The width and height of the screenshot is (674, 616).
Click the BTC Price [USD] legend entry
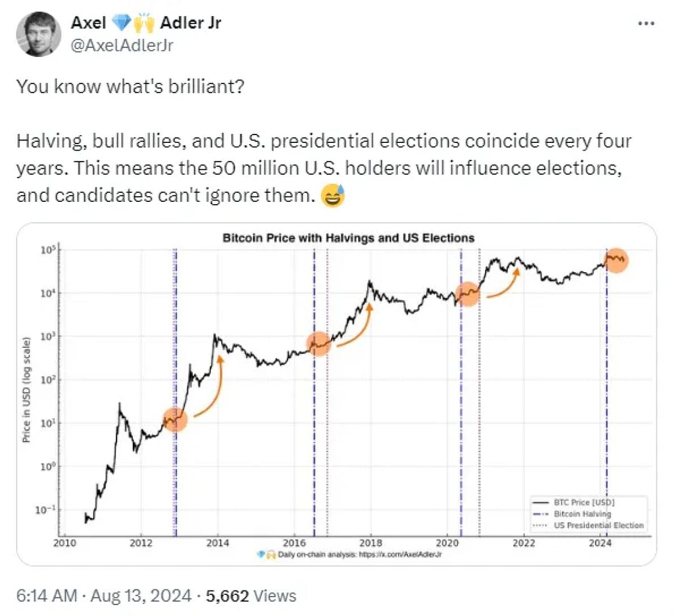[x=573, y=503]
